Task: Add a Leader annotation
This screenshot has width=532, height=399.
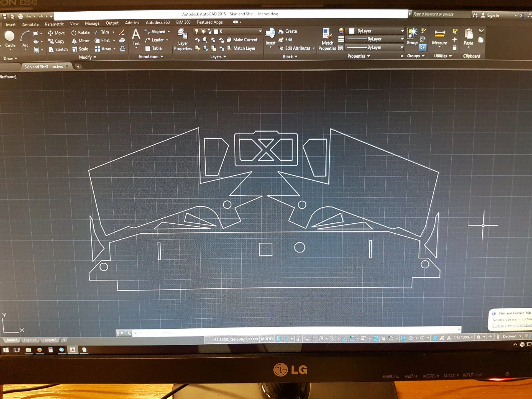Action: coord(154,40)
